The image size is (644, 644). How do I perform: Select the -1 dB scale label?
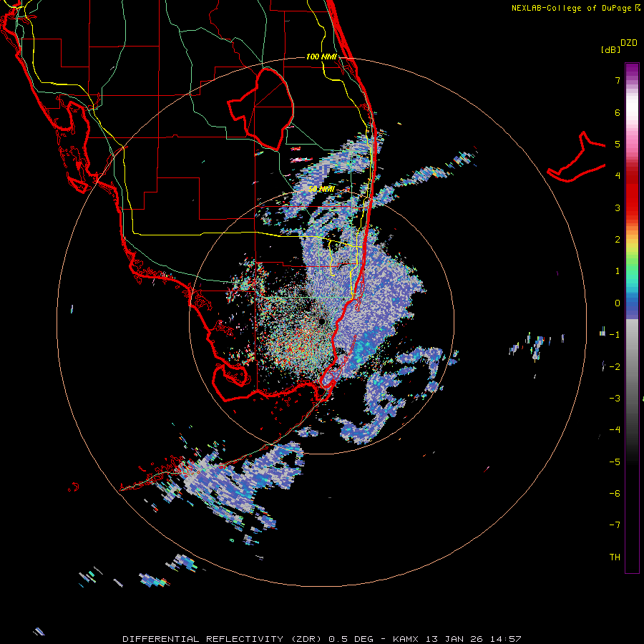(x=615, y=335)
